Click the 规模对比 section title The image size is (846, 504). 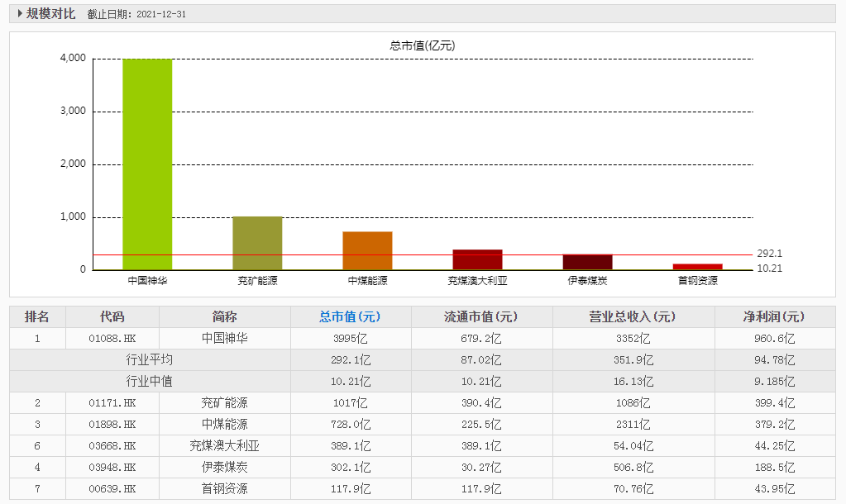(50, 13)
